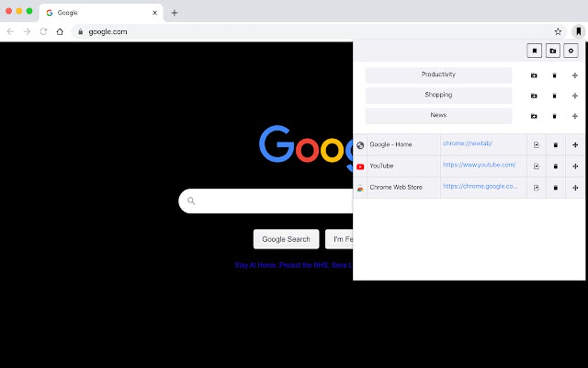Click the browser back arrow

coord(10,32)
